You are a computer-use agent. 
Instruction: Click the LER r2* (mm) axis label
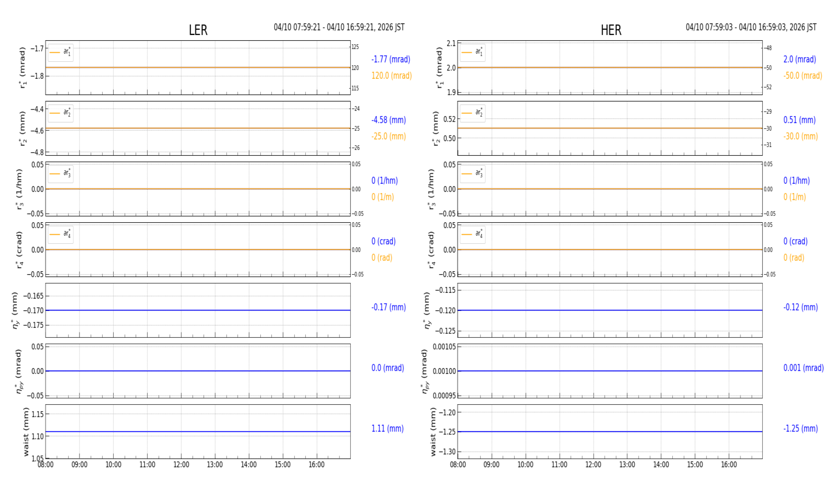pos(23,128)
